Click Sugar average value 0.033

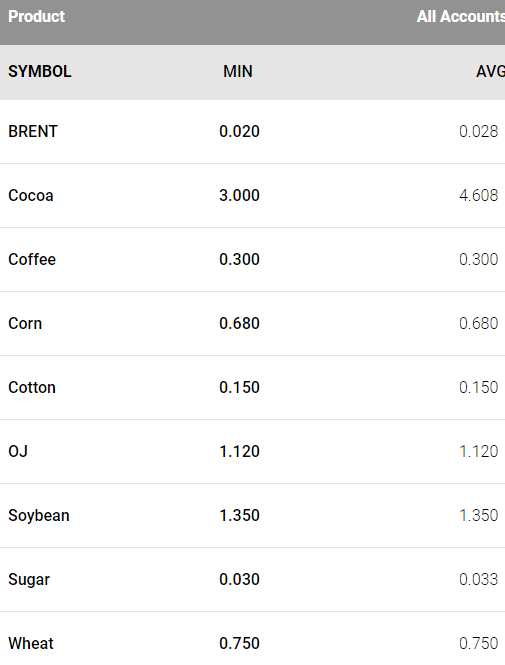point(478,579)
